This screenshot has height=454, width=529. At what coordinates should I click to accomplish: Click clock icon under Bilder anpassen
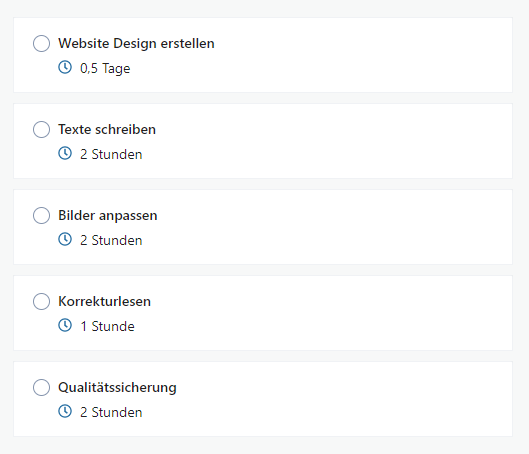(65, 239)
